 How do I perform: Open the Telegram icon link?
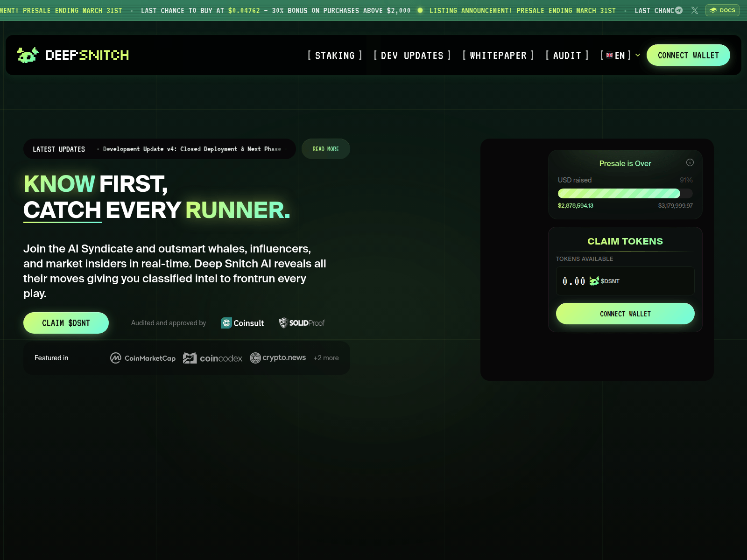[679, 10]
